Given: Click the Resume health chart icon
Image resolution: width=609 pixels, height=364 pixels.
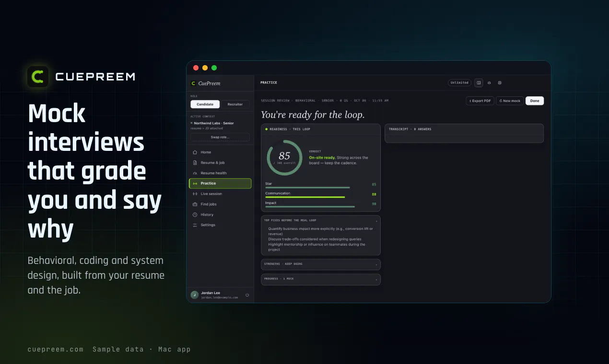Looking at the screenshot, I should tap(195, 173).
